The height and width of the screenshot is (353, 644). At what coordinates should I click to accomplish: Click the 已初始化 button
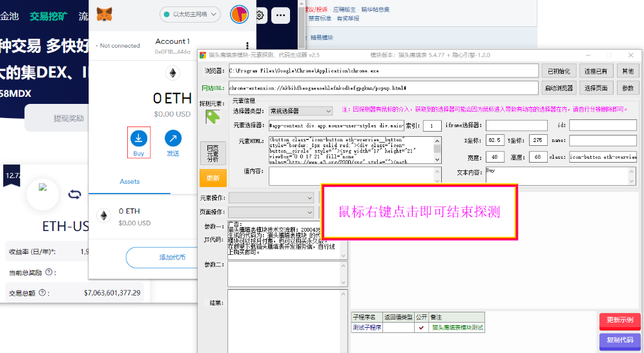click(x=559, y=71)
